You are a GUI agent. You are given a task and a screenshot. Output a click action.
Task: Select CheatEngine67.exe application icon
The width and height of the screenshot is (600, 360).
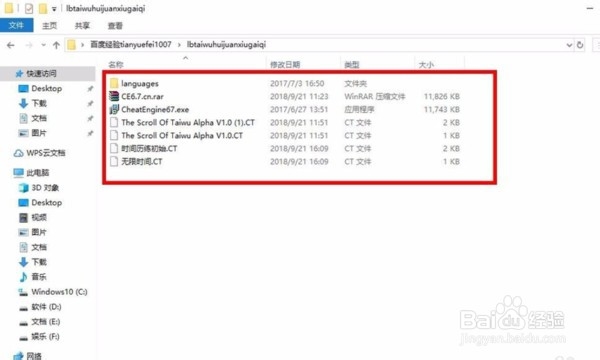[114, 109]
